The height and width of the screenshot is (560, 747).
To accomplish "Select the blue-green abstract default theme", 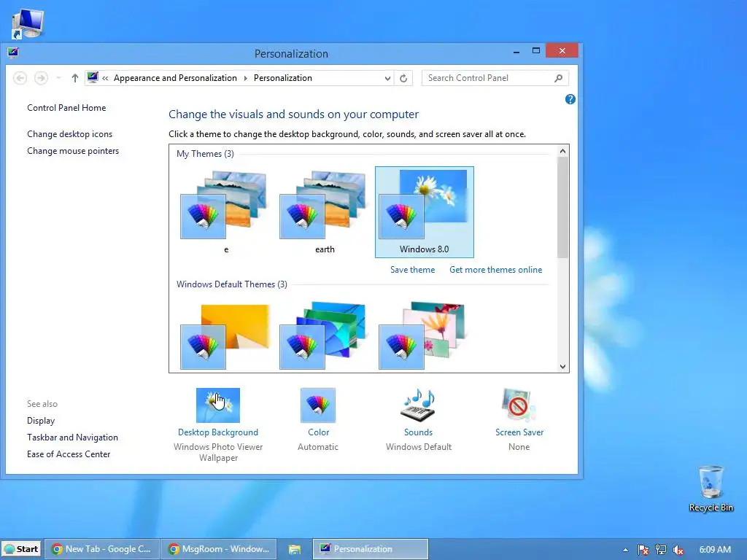I will point(325,335).
